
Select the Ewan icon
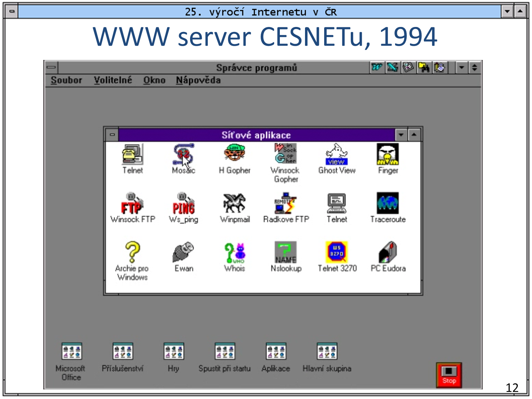[x=184, y=252]
